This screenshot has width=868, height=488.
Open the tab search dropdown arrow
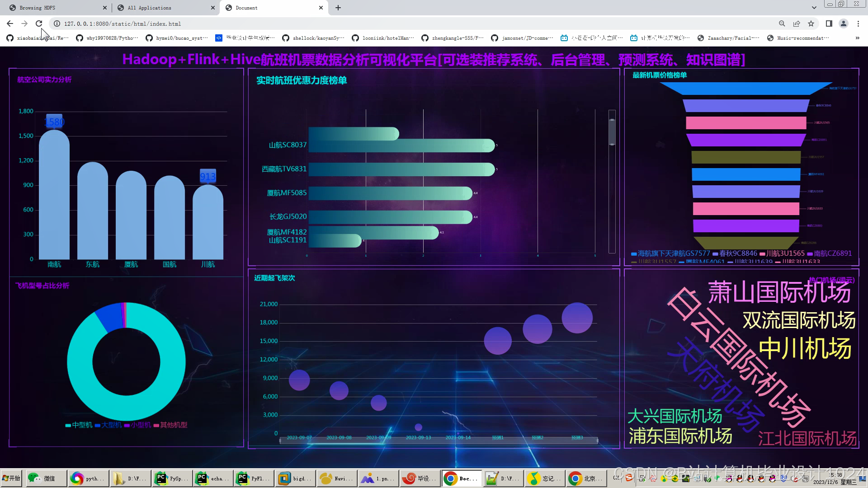click(x=814, y=8)
